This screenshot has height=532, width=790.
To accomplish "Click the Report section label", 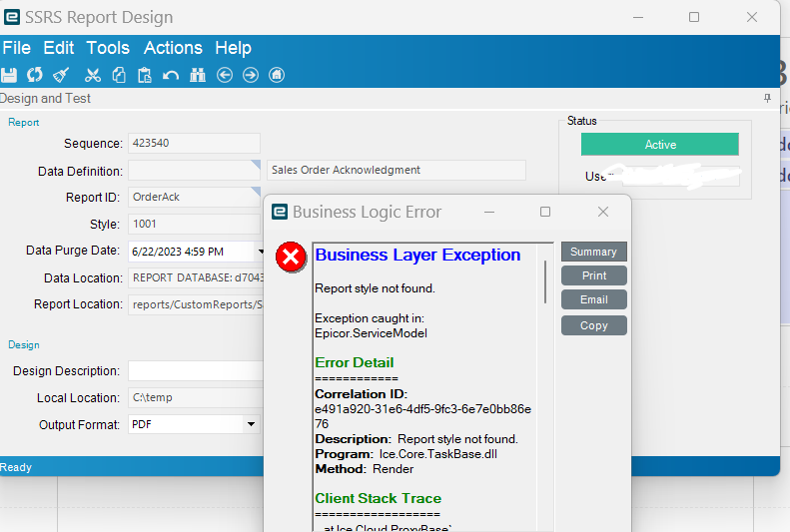I will pos(24,123).
